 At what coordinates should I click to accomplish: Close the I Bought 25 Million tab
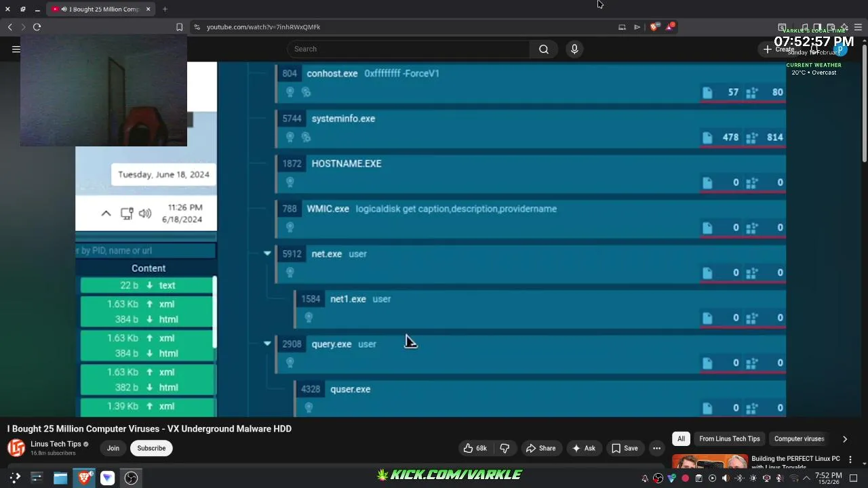(x=148, y=9)
